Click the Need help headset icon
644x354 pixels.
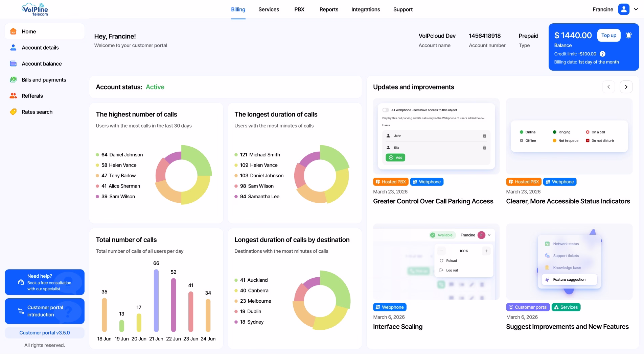pyautogui.click(x=21, y=282)
